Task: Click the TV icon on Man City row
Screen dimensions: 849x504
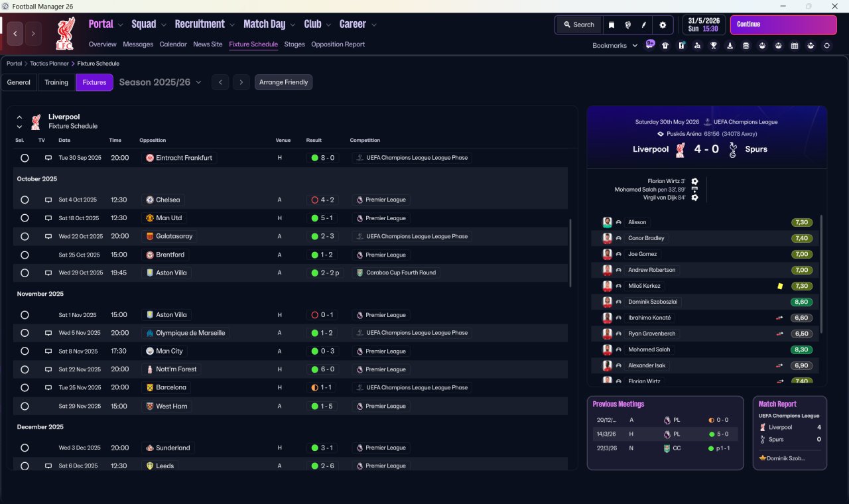Action: 48,351
